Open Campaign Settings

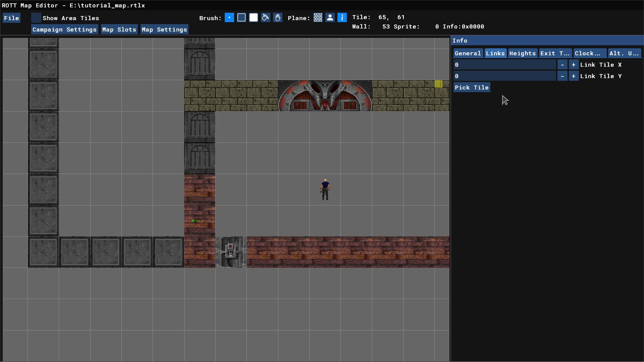click(x=64, y=29)
